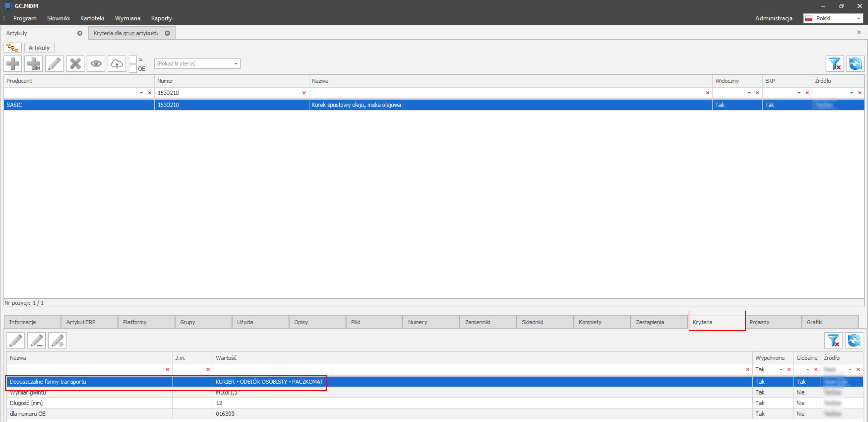Open the Słowniki menu
868x422 pixels.
click(58, 18)
